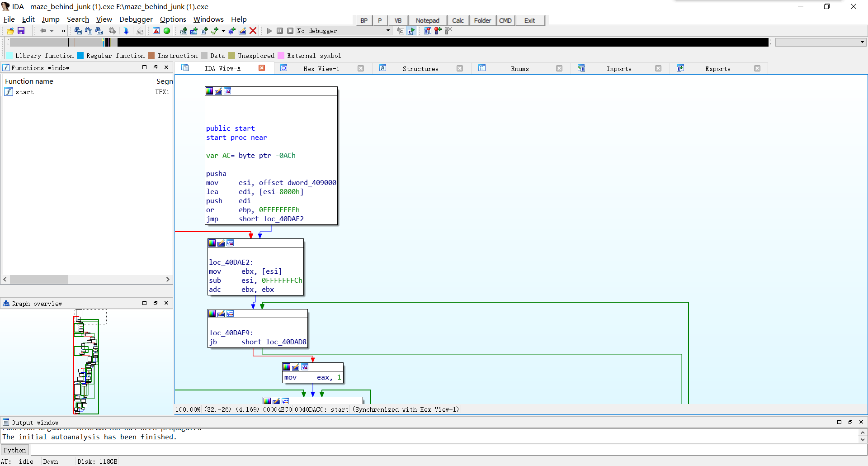868x466 pixels.
Task: Click the make data icon
Action: (x=194, y=31)
